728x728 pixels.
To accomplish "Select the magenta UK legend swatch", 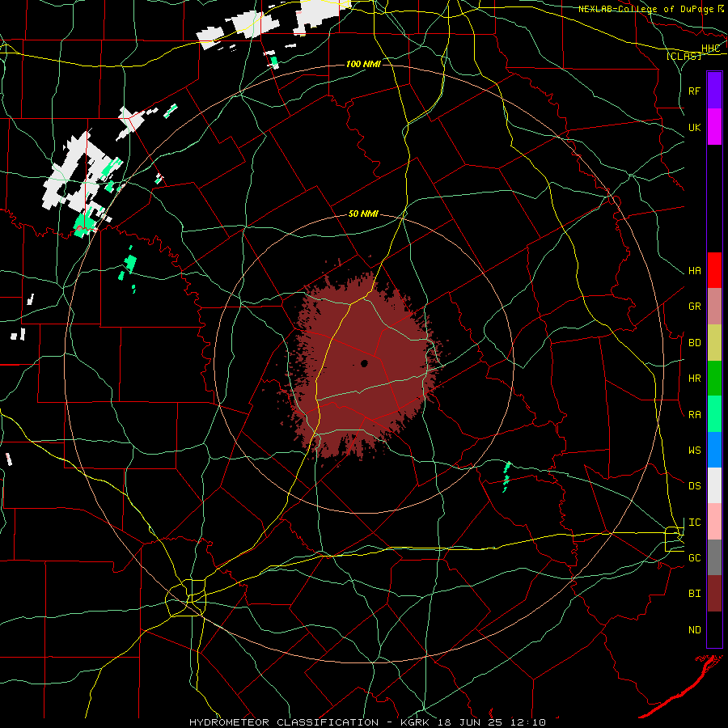I will click(714, 127).
